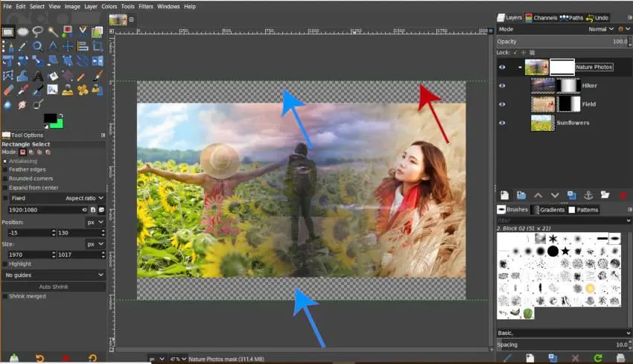Refresh the brushes list
Viewport: 633px width, 364px height.
click(x=598, y=357)
